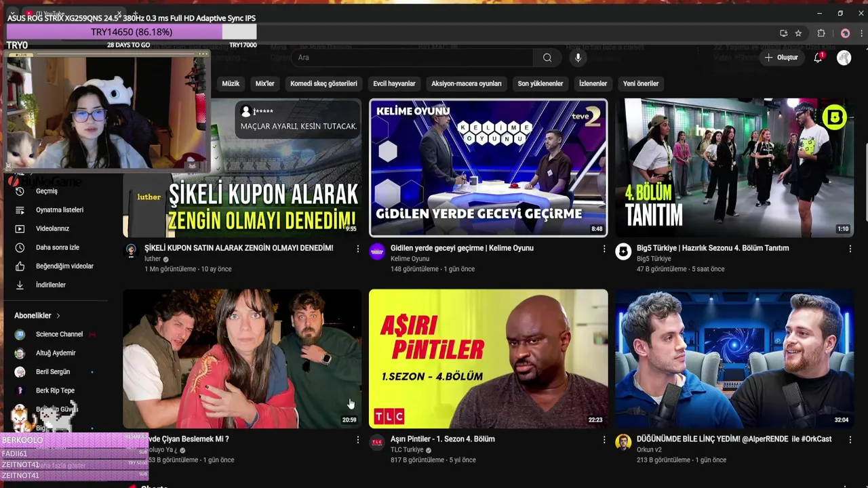
Task: Open Oynatma listeleri playlist icon
Action: [x=20, y=210]
